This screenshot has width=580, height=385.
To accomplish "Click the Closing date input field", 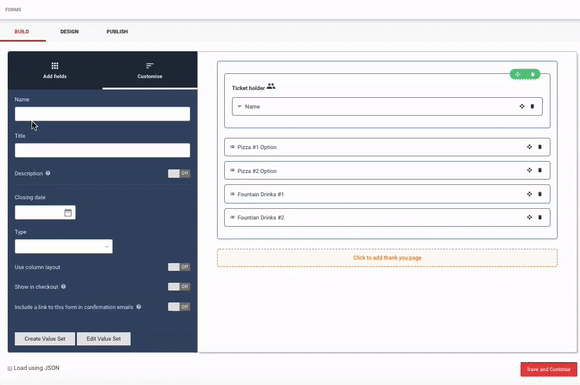I will tap(45, 213).
